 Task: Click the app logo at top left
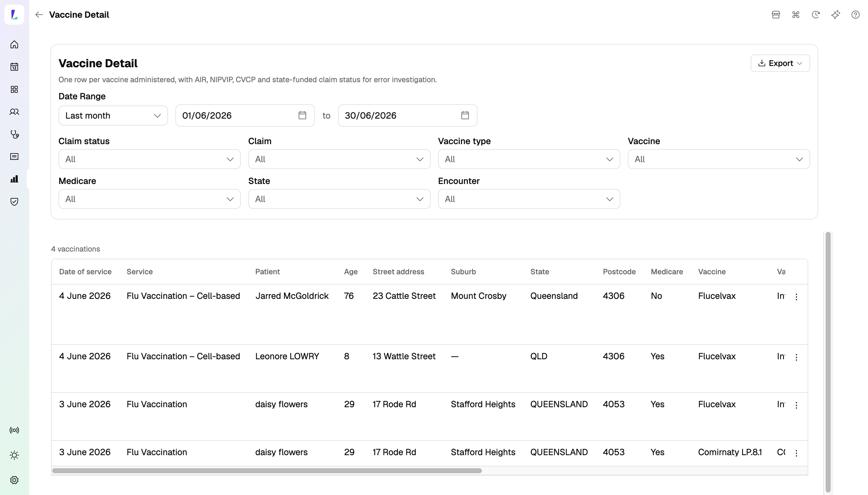[x=14, y=15]
